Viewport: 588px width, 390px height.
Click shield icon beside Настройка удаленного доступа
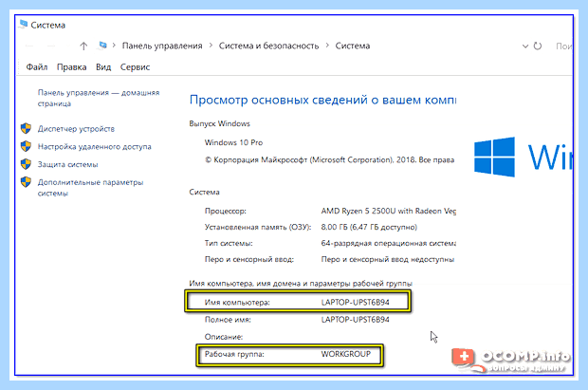[x=26, y=146]
